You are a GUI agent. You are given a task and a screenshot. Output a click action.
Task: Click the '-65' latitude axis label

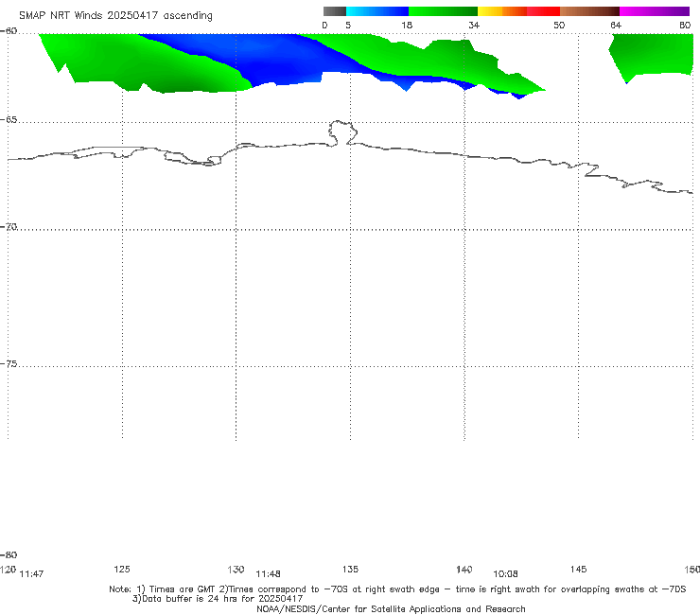[9, 120]
